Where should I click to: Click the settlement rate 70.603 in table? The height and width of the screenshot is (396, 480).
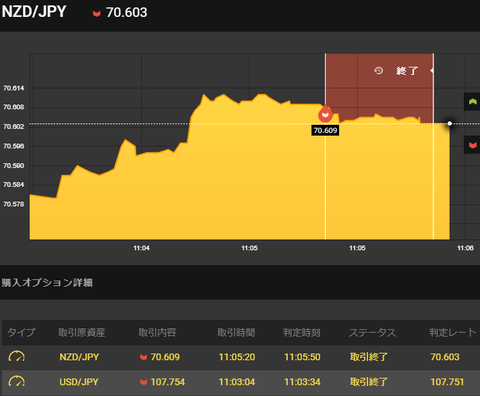point(445,357)
